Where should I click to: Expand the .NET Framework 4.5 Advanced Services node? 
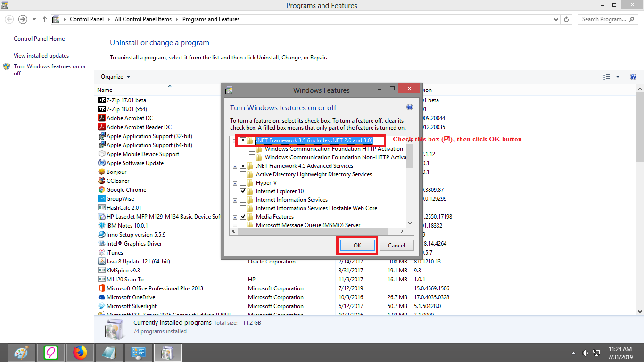235,166
